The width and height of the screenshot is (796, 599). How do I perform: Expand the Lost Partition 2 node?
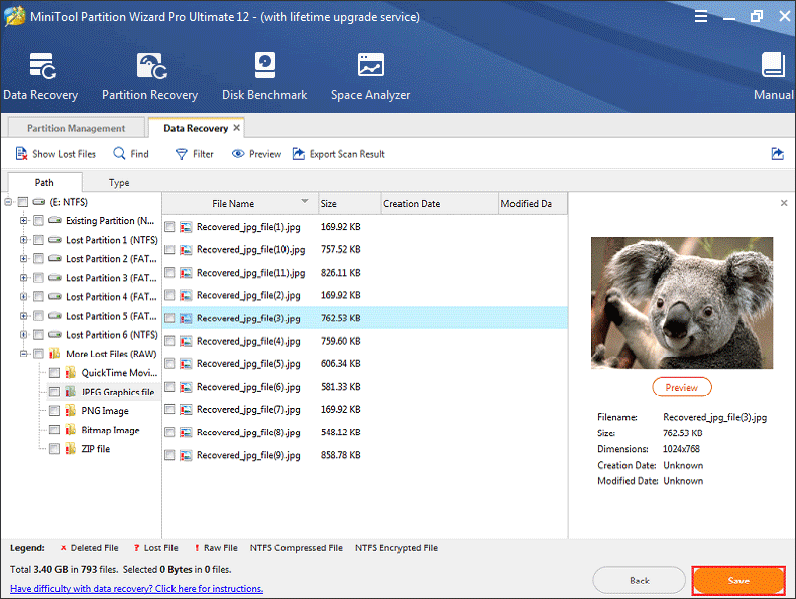(x=23, y=259)
